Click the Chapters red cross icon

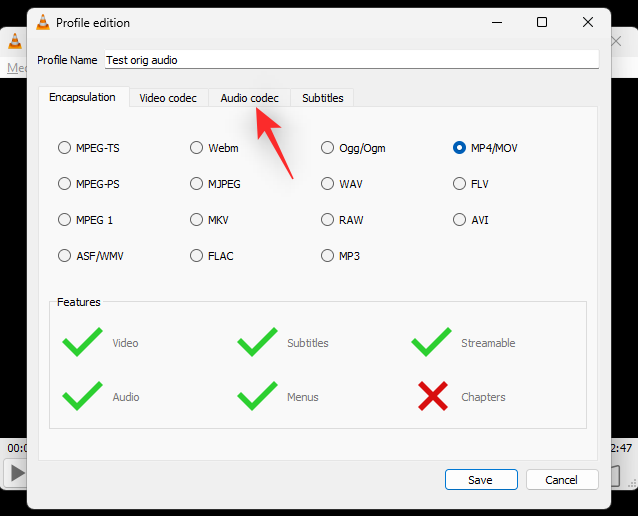tap(433, 396)
